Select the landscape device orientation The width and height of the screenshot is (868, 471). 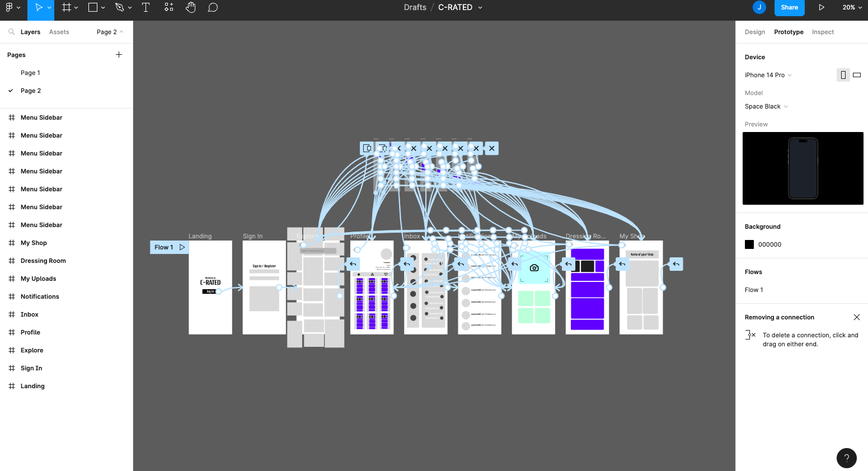(857, 75)
